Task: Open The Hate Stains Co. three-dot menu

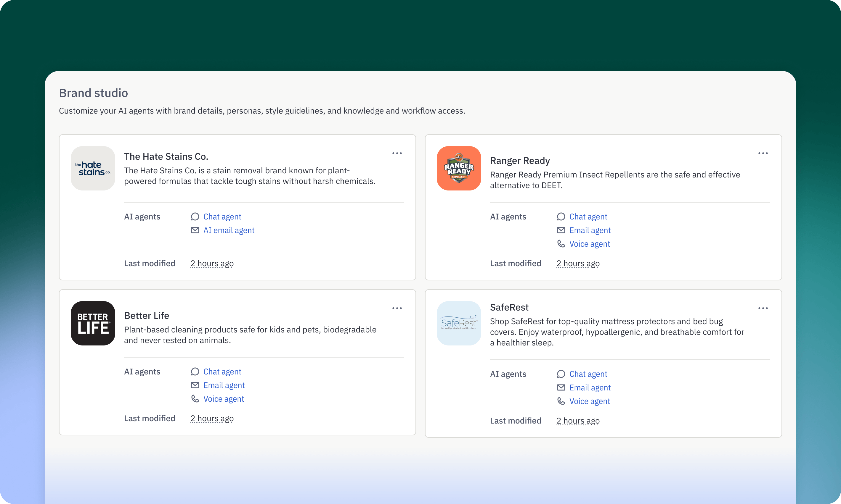Action: point(397,154)
